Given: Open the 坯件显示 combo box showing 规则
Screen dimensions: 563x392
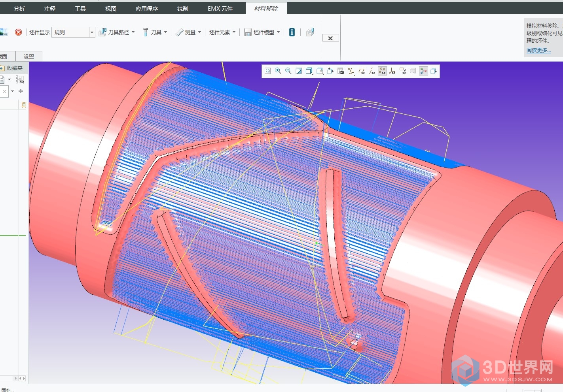Looking at the screenshot, I should pos(73,32).
